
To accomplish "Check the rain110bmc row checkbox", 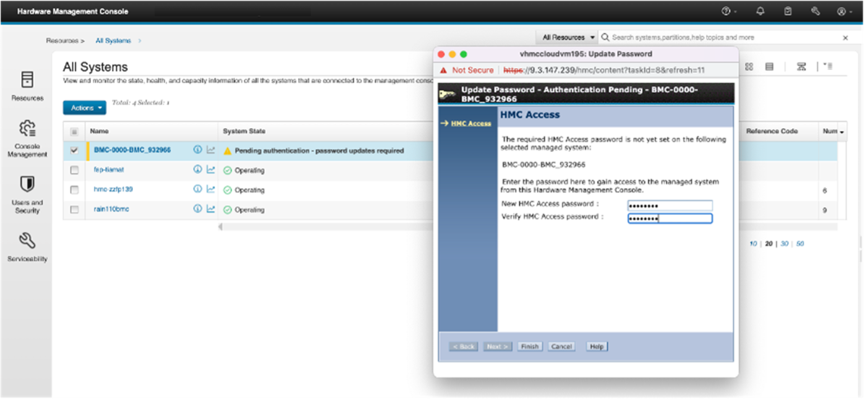I will pos(75,209).
